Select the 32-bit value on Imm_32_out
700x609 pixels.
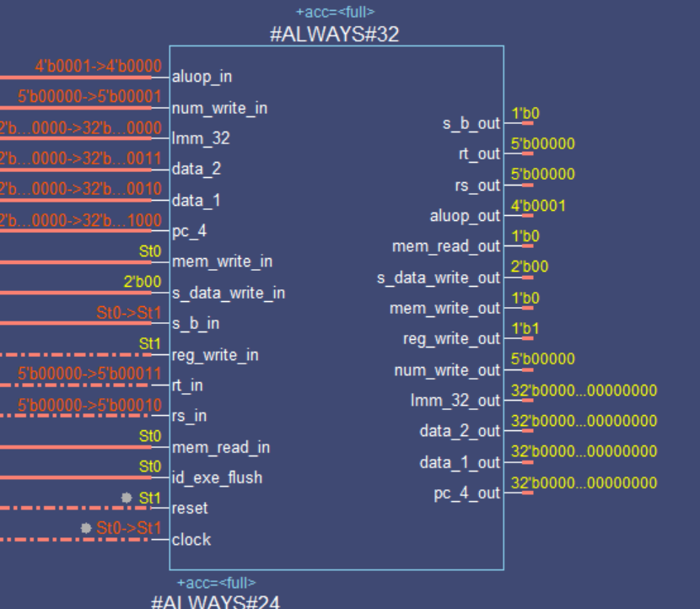(x=584, y=391)
